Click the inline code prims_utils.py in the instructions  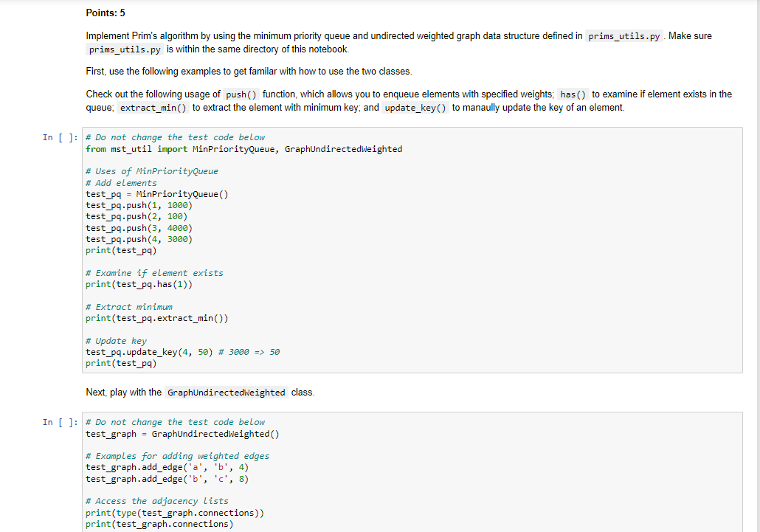pyautogui.click(x=623, y=35)
